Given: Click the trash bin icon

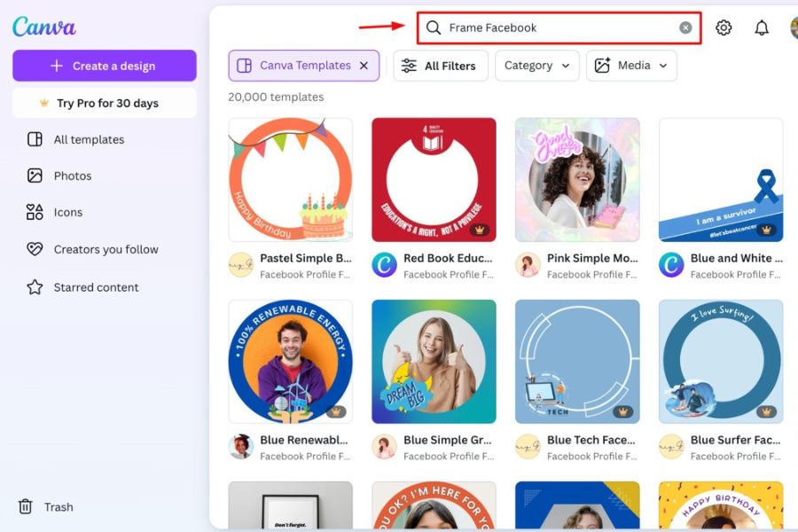Looking at the screenshot, I should coord(26,506).
